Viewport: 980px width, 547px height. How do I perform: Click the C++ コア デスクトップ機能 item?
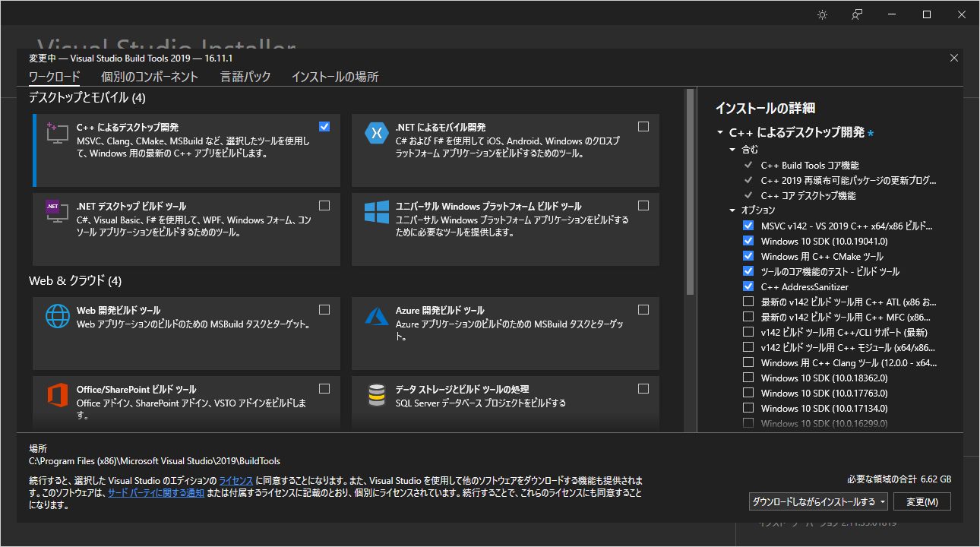808,195
